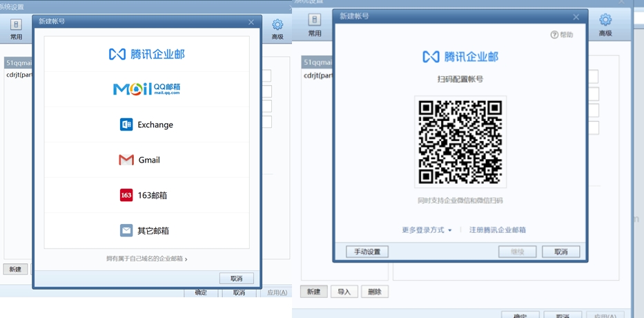This screenshot has height=318, width=644.
Task: Select the cdrjt account in right list
Action: [x=318, y=75]
